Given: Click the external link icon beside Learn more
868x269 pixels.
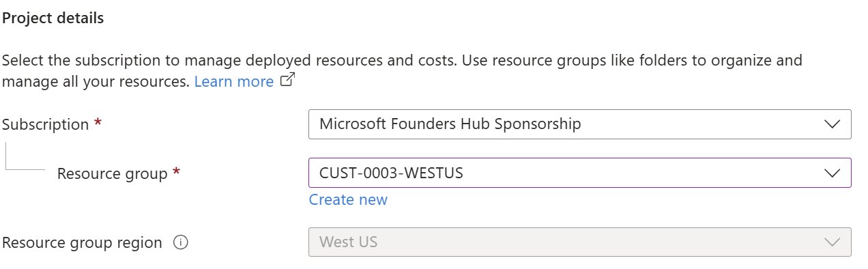Looking at the screenshot, I should [x=288, y=81].
